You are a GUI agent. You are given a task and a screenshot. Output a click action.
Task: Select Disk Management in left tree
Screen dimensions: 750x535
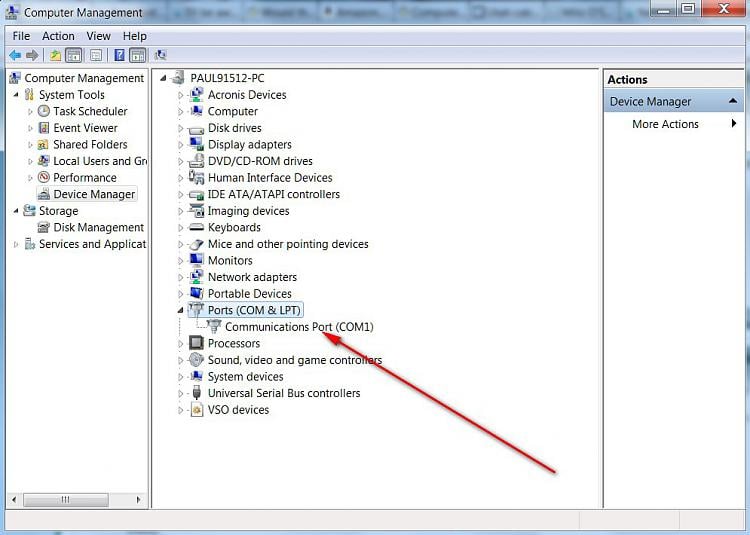point(98,227)
